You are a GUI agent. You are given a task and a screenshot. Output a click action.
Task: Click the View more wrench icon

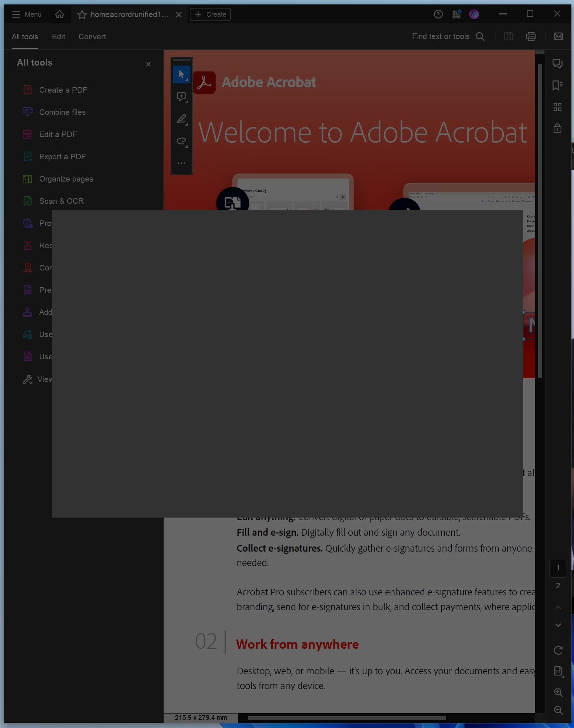[x=28, y=379]
